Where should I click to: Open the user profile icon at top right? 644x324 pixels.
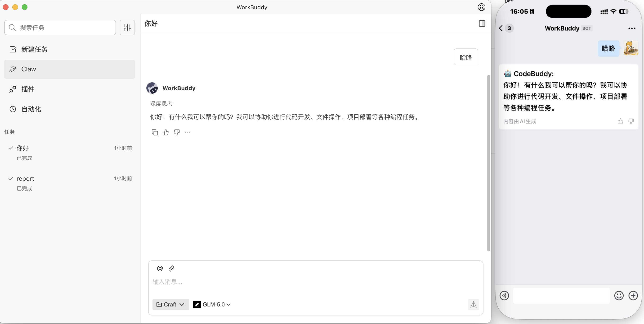click(481, 7)
